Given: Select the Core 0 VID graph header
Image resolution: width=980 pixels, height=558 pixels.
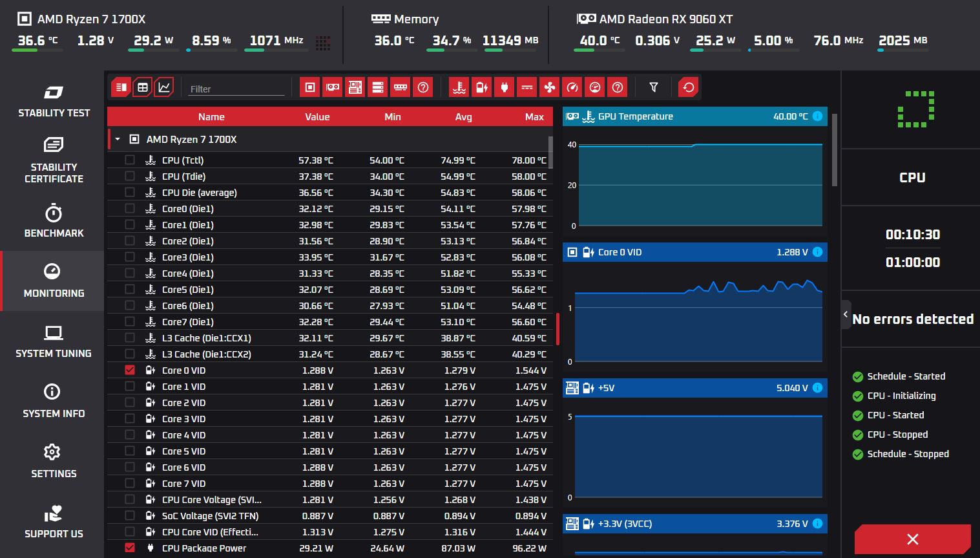Looking at the screenshot, I should point(694,252).
